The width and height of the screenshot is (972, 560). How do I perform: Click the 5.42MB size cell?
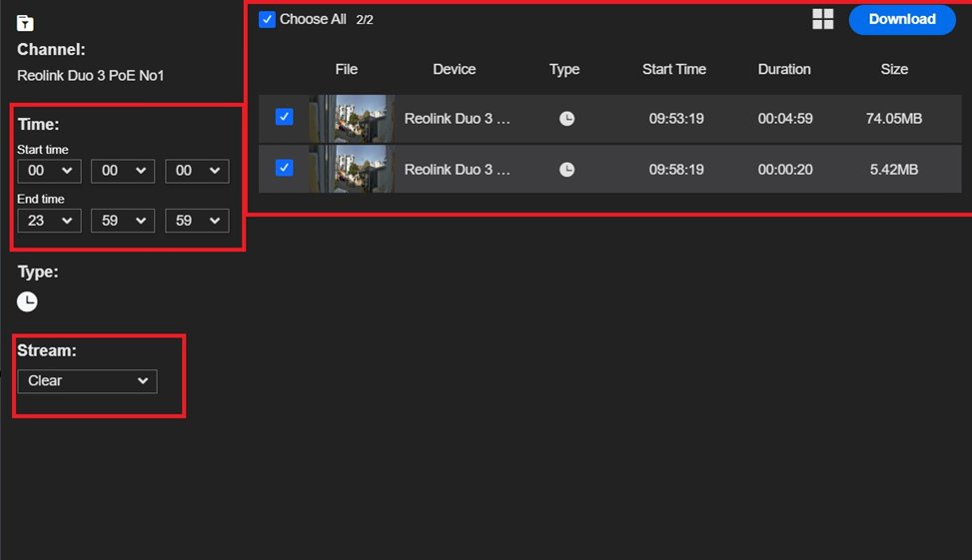click(894, 169)
